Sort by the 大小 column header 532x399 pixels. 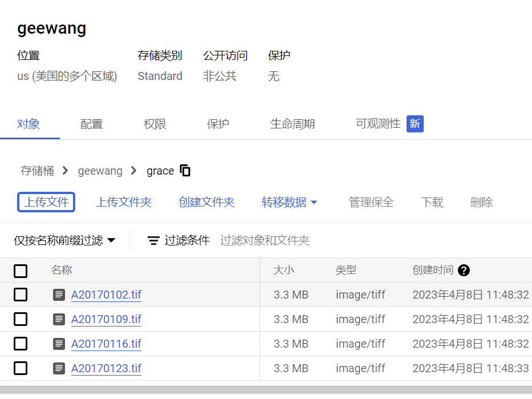(283, 270)
